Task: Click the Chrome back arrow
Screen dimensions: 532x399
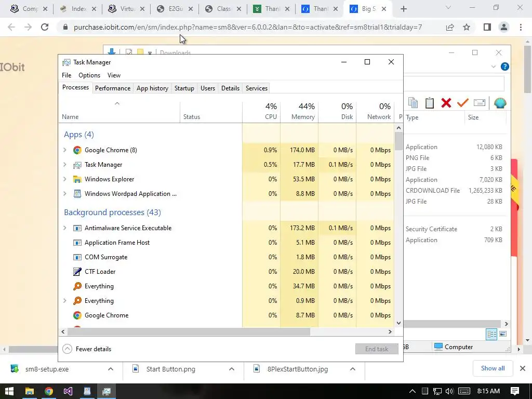Action: (11, 27)
